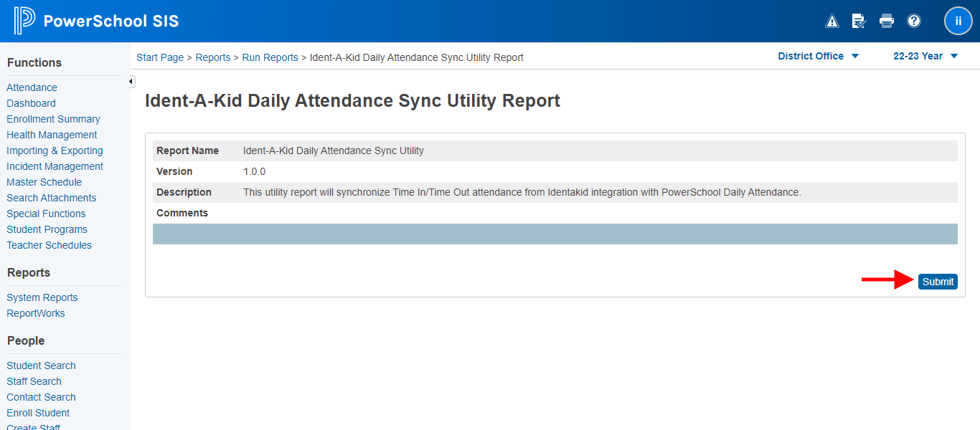Collapse the left navigation panel arrow
The image size is (980, 430).
131,82
